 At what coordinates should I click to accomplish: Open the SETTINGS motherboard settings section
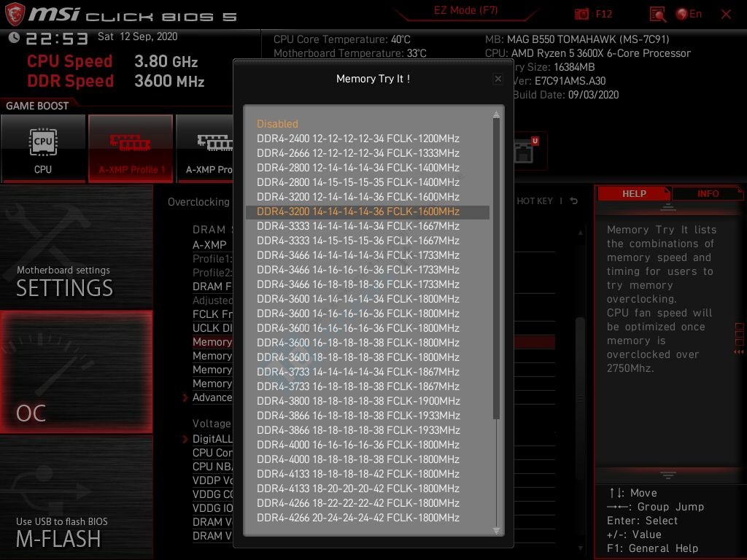click(76, 246)
